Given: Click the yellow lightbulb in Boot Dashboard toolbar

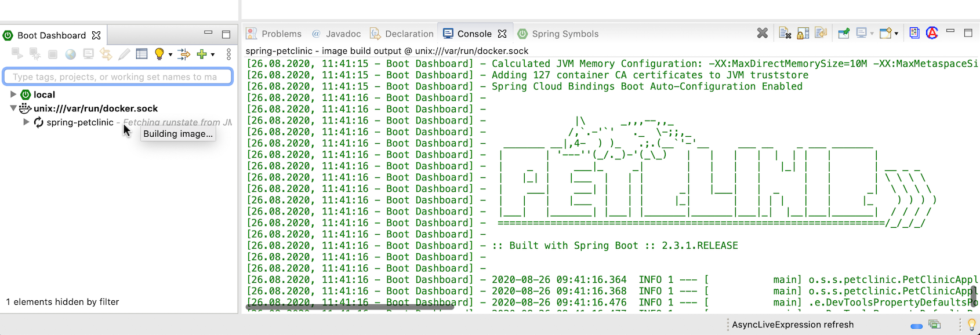Looking at the screenshot, I should pyautogui.click(x=159, y=54).
